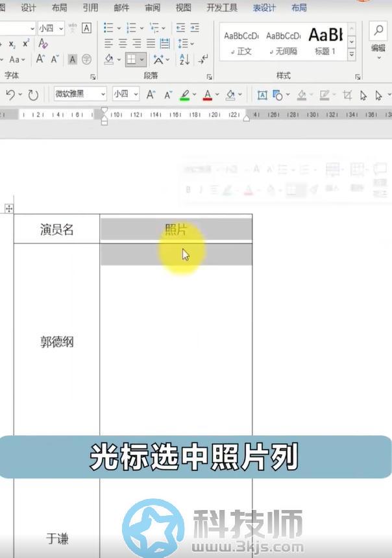Click the table move handle

pos(9,208)
